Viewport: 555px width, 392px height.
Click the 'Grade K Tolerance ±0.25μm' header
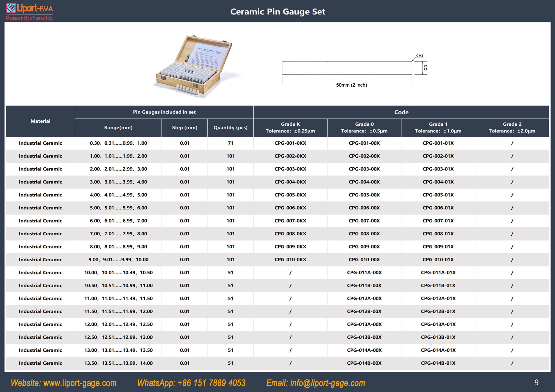tap(290, 128)
